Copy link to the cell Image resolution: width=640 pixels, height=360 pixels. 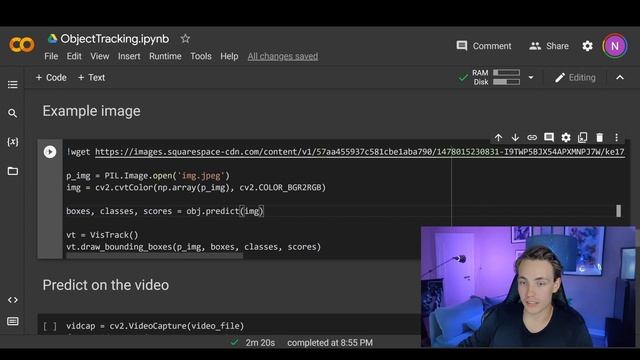pos(532,138)
